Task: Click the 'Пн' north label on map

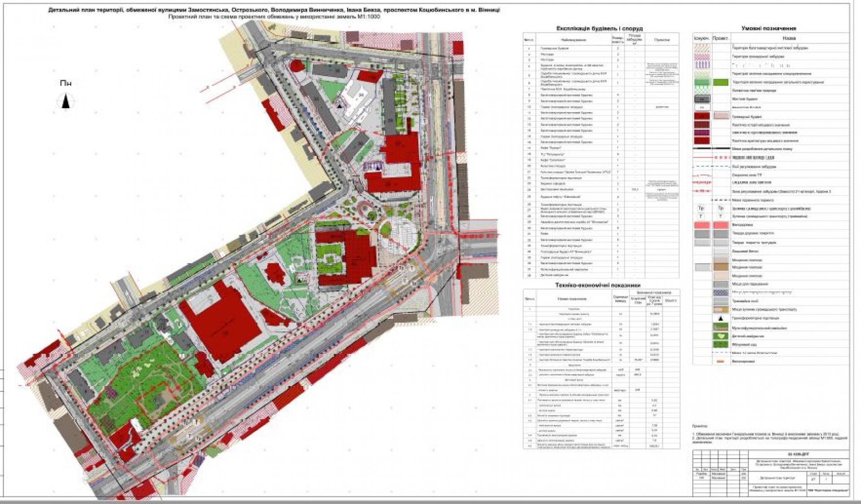Action: [65, 83]
